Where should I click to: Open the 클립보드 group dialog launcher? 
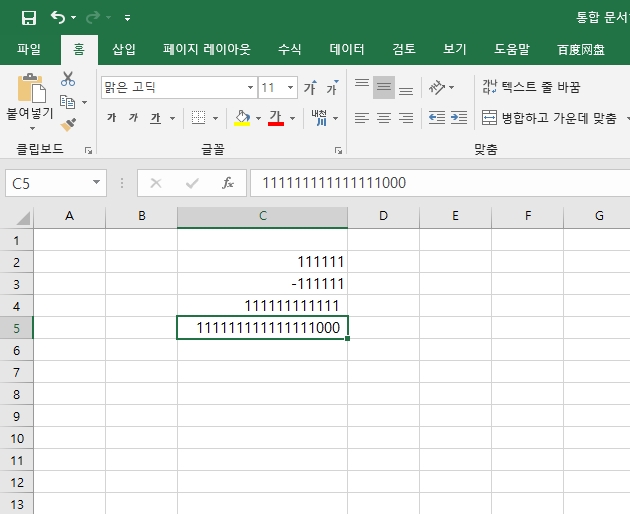pyautogui.click(x=88, y=151)
